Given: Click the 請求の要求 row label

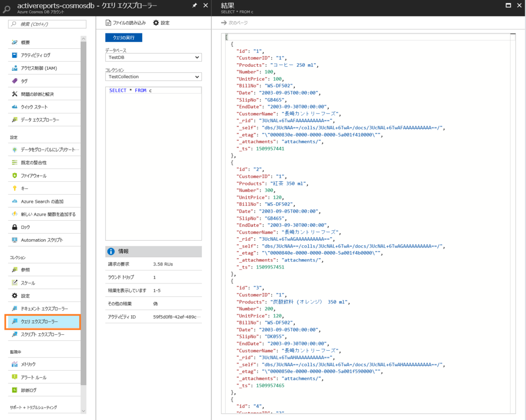Looking at the screenshot, I should [119, 264].
